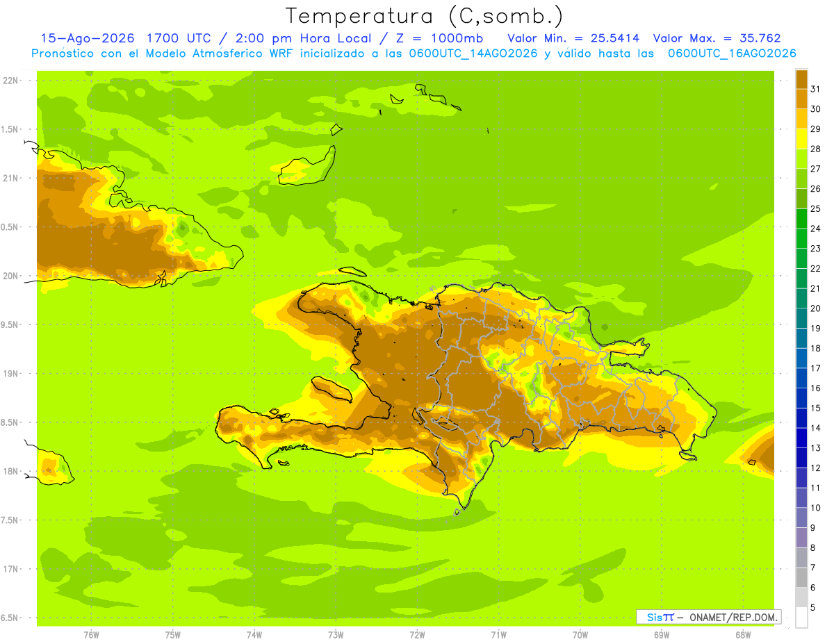Click the "75W" longitude label

point(173,635)
